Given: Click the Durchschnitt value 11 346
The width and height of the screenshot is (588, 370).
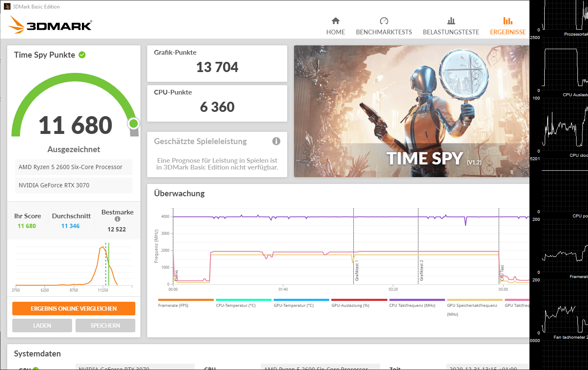Looking at the screenshot, I should pyautogui.click(x=70, y=226).
